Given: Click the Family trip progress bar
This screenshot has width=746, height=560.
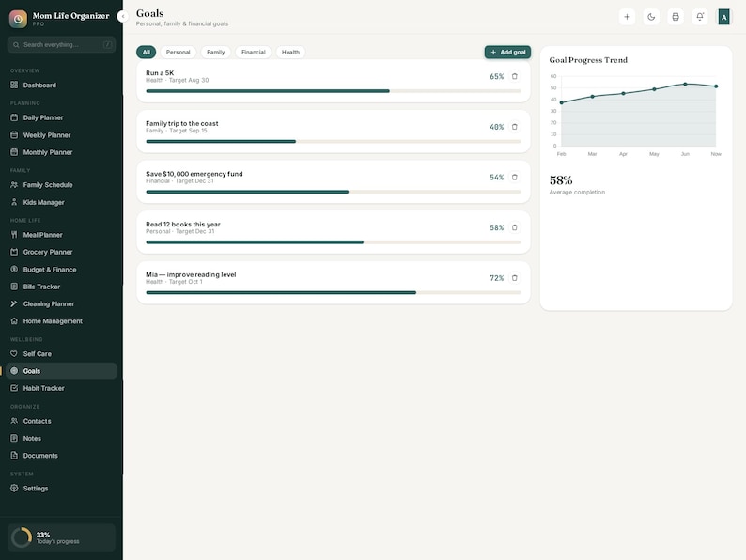Looking at the screenshot, I should coord(334,141).
